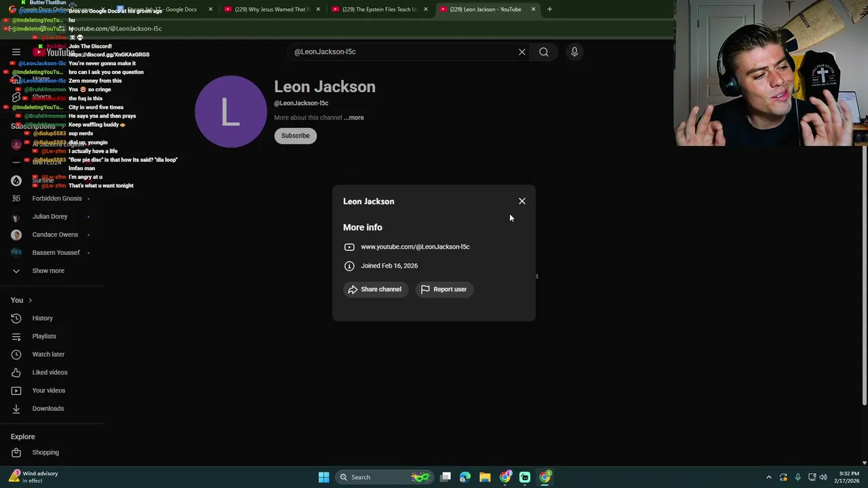Click the YouTube play icon beside channel URL
The image size is (868, 488).
pyautogui.click(x=349, y=247)
